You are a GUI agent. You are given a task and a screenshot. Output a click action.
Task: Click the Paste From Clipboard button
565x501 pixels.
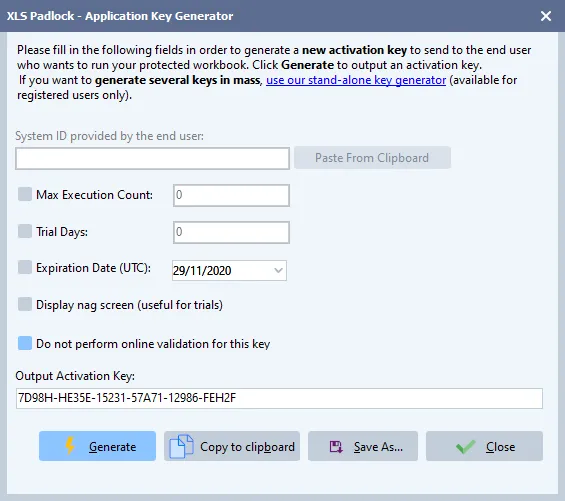[372, 158]
